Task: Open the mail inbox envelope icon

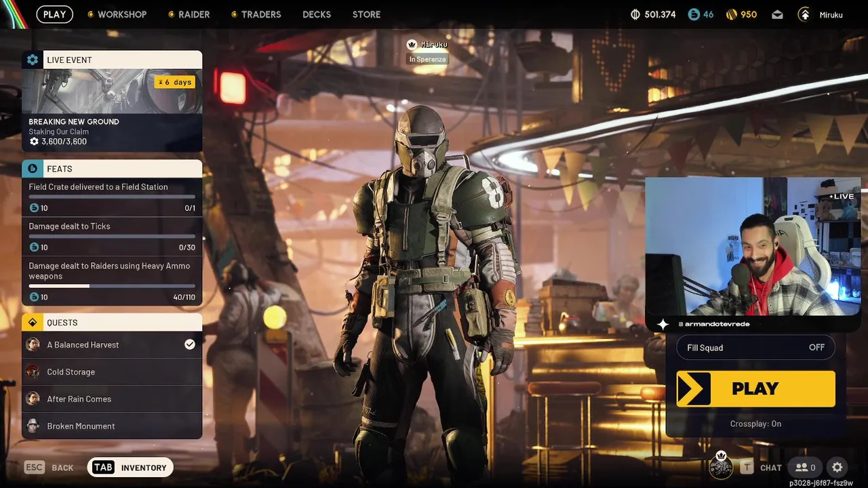Action: click(x=777, y=14)
